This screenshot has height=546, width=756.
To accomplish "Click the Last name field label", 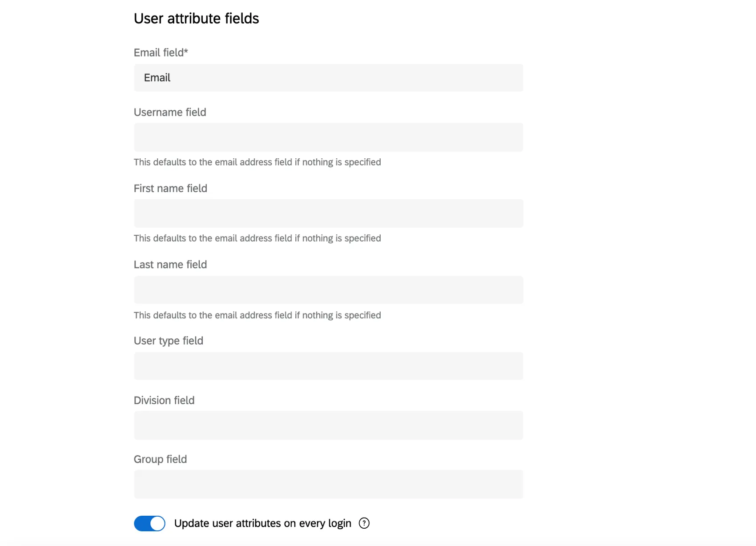I will [x=170, y=264].
